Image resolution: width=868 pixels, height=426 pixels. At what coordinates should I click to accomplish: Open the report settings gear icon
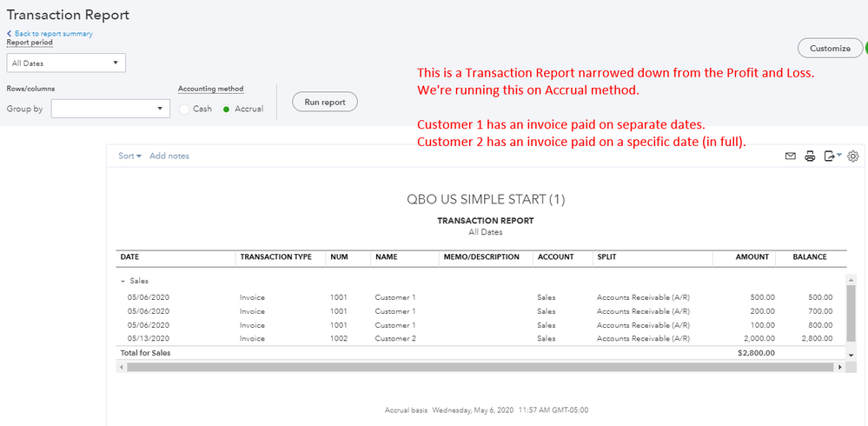tap(853, 156)
